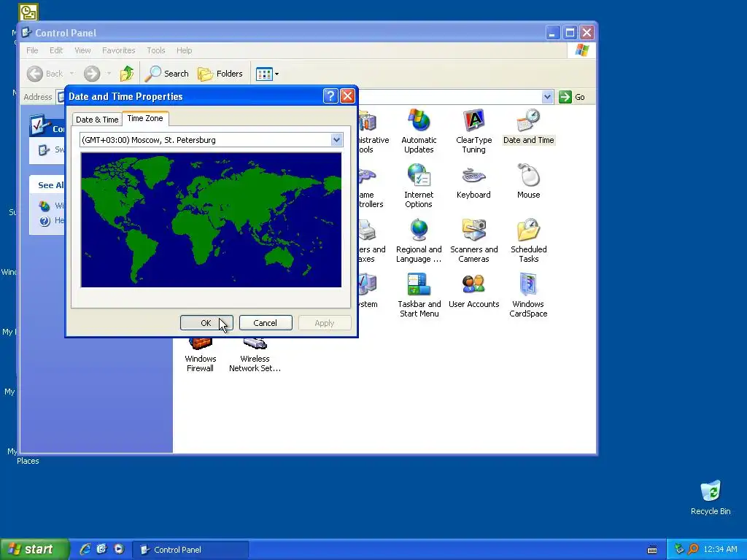The height and width of the screenshot is (560, 747).
Task: Open the Automatic Updates control panel icon
Action: click(419, 131)
